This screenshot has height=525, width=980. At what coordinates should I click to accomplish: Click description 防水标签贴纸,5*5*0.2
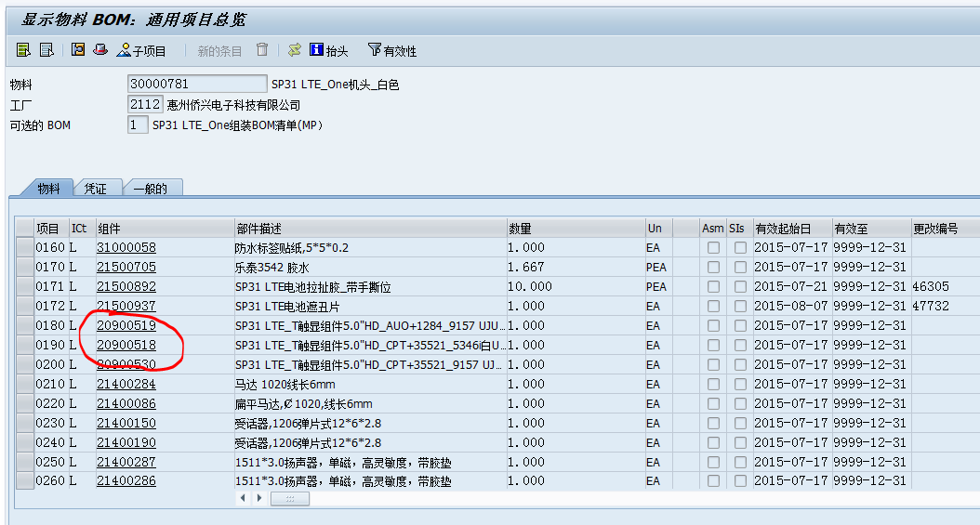point(292,248)
